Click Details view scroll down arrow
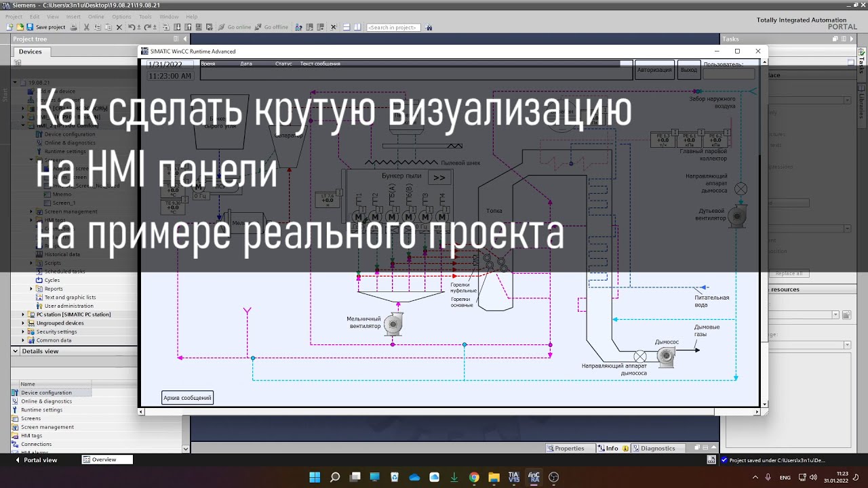The image size is (868, 488). pos(186,449)
